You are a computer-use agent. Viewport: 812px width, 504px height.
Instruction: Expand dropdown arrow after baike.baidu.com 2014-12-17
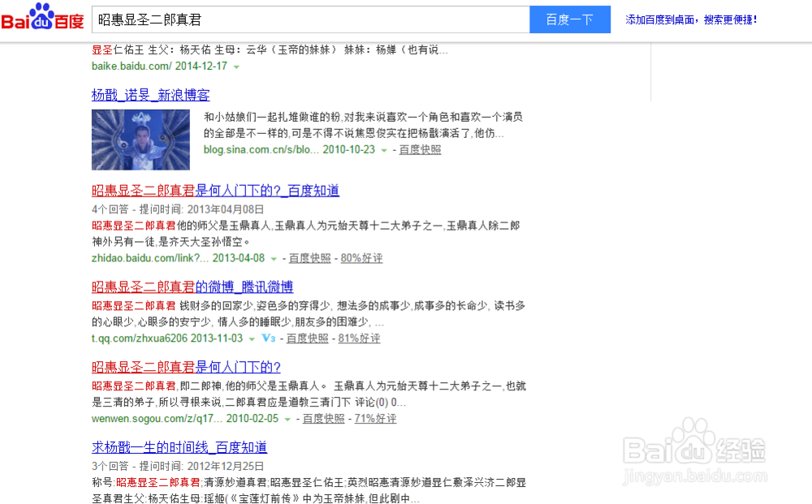pos(236,67)
